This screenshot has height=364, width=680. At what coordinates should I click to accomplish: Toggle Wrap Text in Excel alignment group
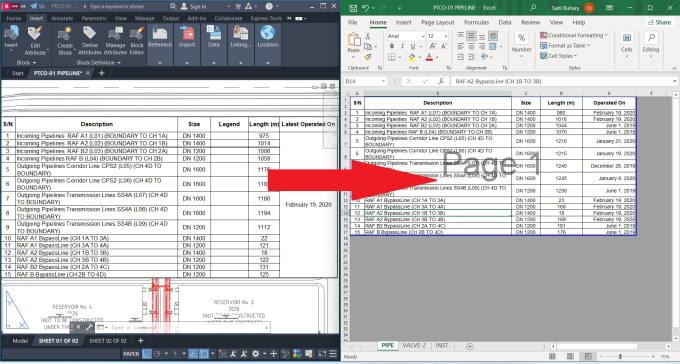(493, 36)
